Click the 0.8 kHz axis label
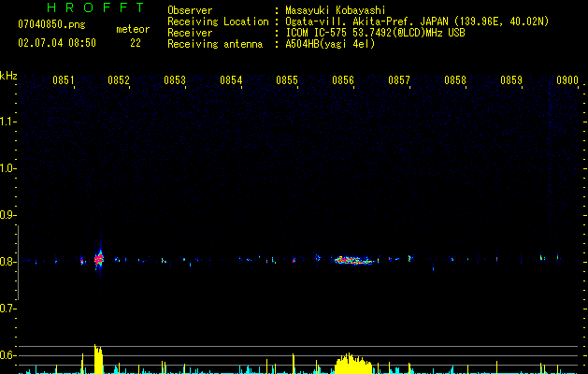This screenshot has width=588, height=374. tap(7, 262)
